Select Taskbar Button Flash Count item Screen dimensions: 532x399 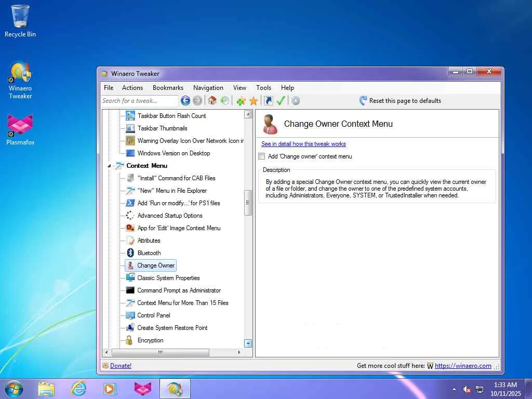[x=171, y=116]
